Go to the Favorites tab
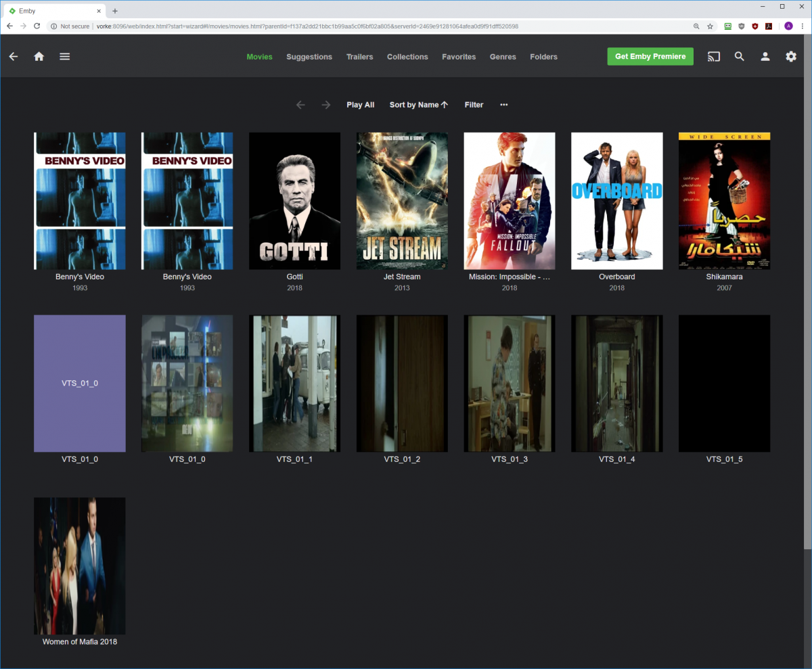 (459, 57)
